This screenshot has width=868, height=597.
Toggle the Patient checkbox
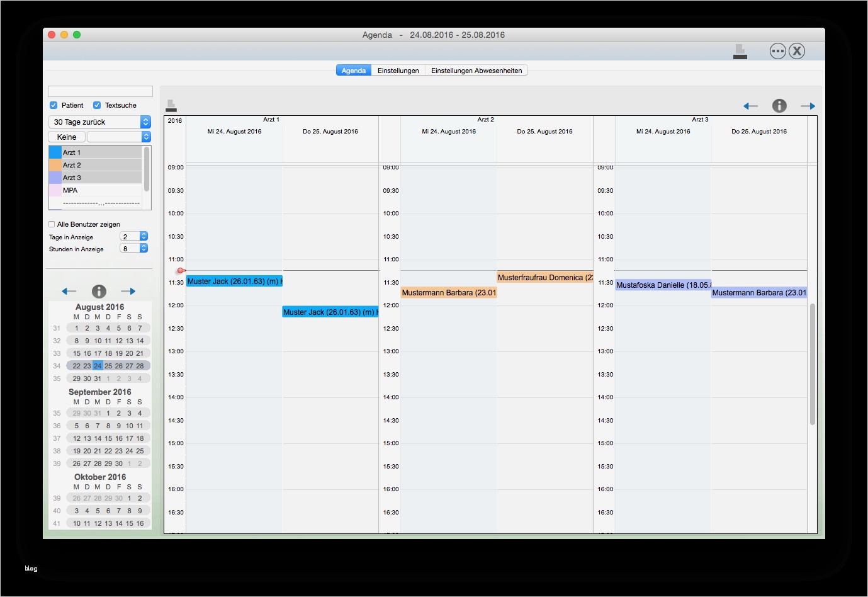coord(54,105)
